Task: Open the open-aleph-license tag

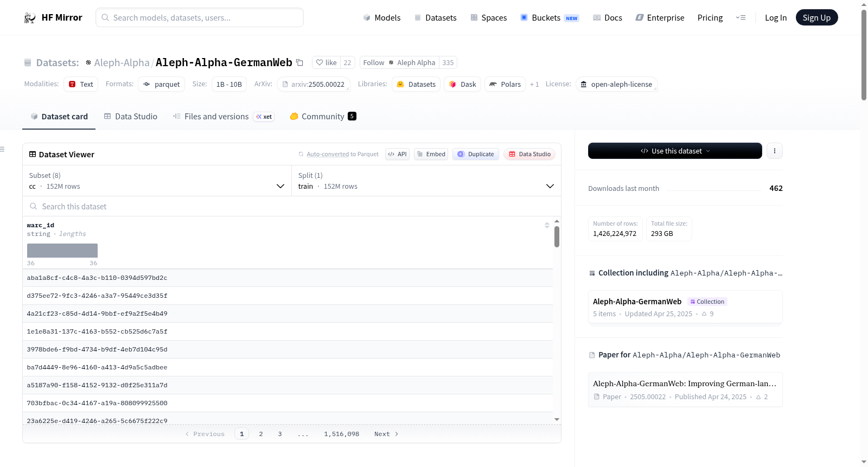Action: click(x=617, y=84)
